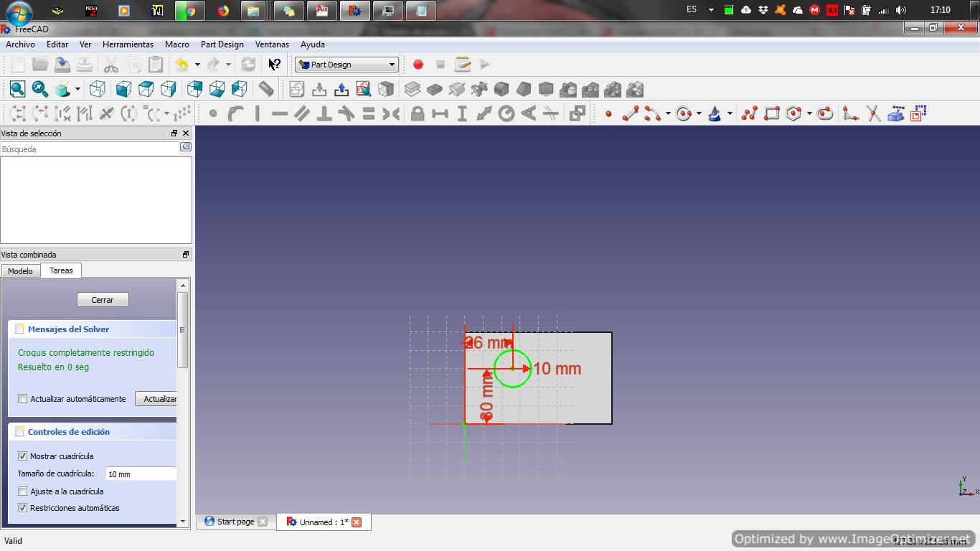980x551 pixels.
Task: Click the Actualizar button
Action: [157, 399]
